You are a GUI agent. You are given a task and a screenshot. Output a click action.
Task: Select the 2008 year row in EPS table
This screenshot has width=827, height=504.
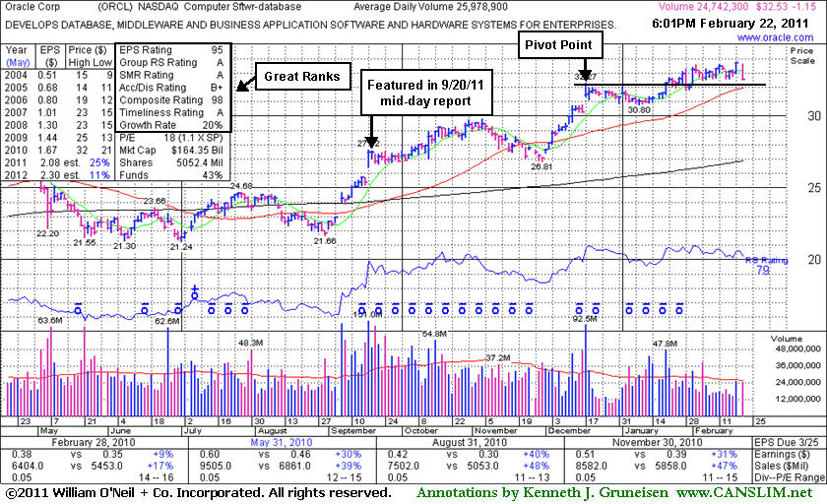[x=58, y=125]
